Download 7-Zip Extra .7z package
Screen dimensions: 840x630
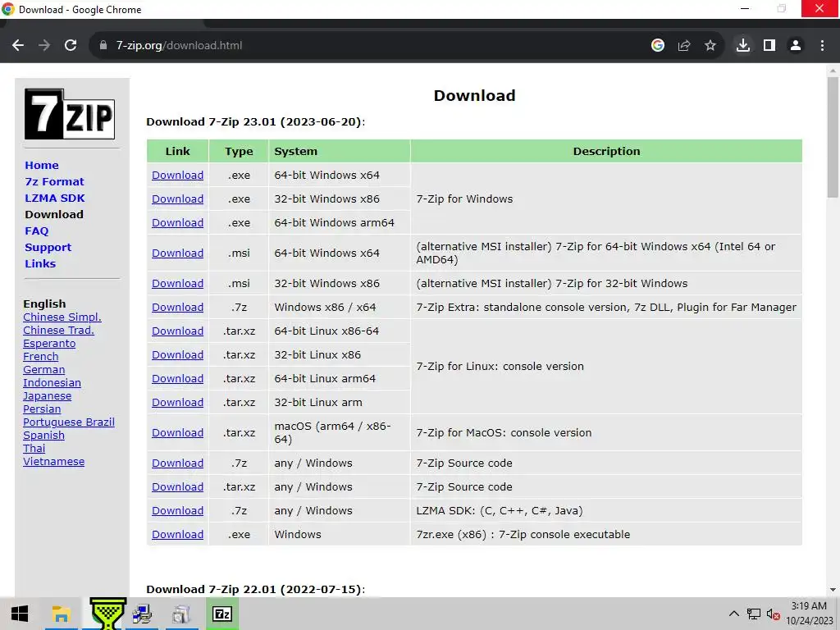pyautogui.click(x=177, y=308)
